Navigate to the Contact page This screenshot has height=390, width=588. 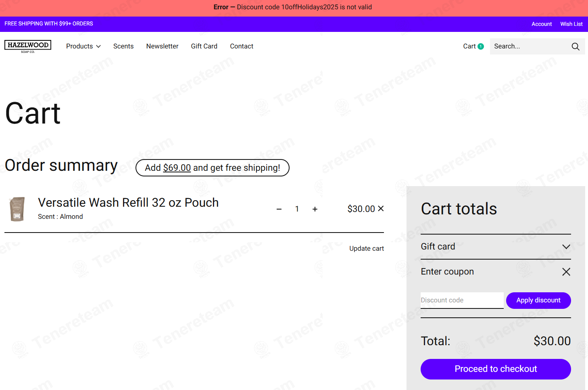(242, 46)
